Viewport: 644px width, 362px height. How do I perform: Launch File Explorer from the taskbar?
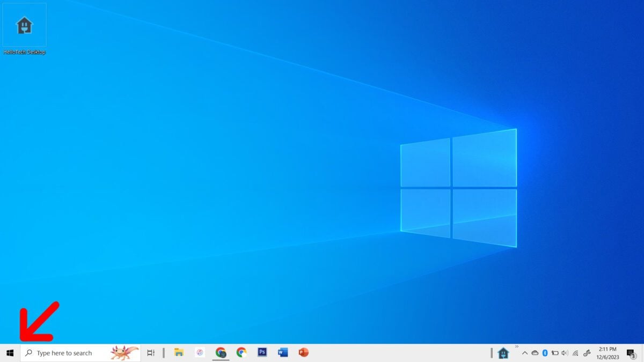[179, 353]
